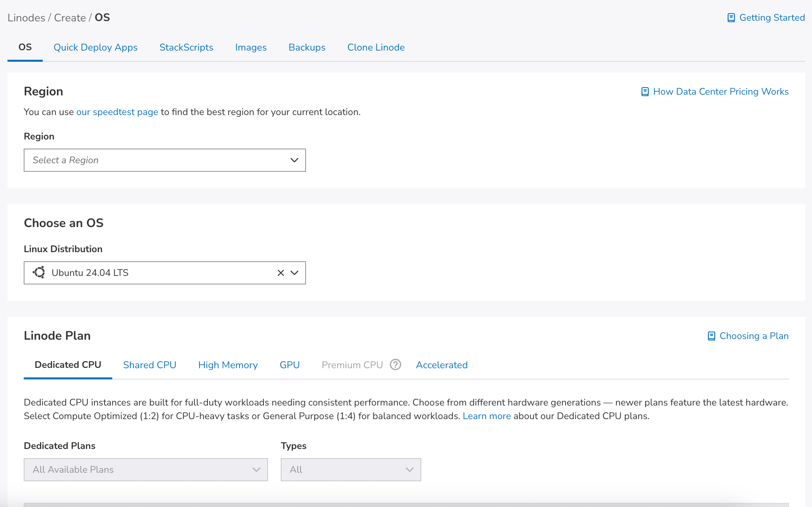Select the Dedicated CPU plan tab
Viewport: 812px width, 507px height.
coord(68,365)
